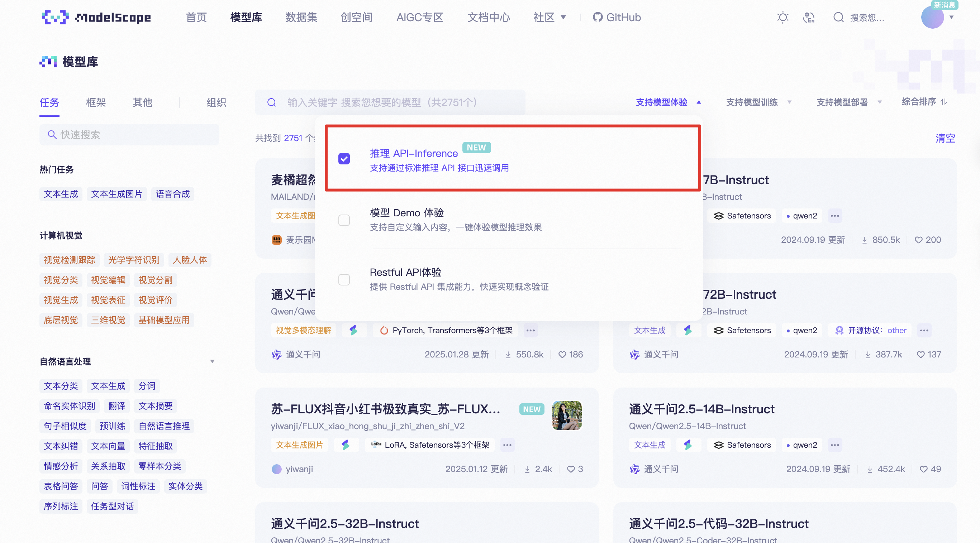Open the avatar dropdown arrow
The image size is (980, 543).
951,18
